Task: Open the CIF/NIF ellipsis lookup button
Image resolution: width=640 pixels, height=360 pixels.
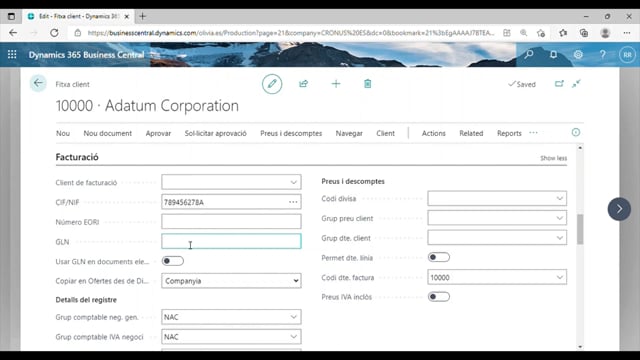Action: tap(293, 202)
